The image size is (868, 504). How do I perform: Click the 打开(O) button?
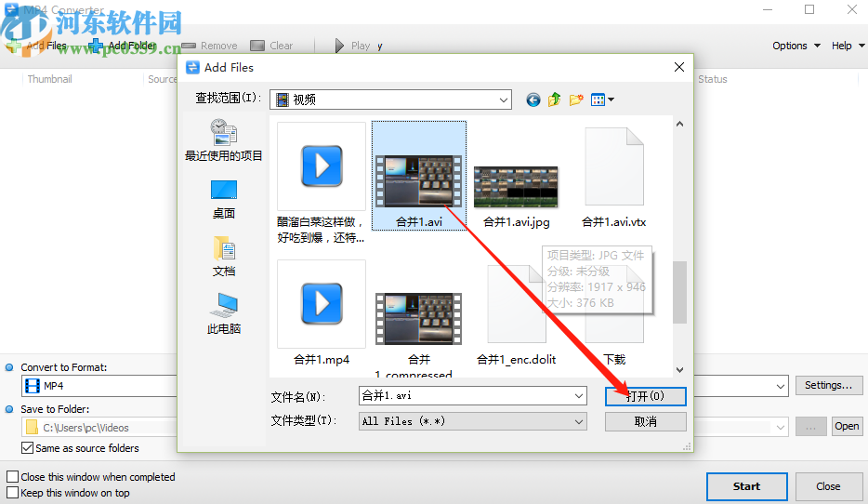[646, 396]
